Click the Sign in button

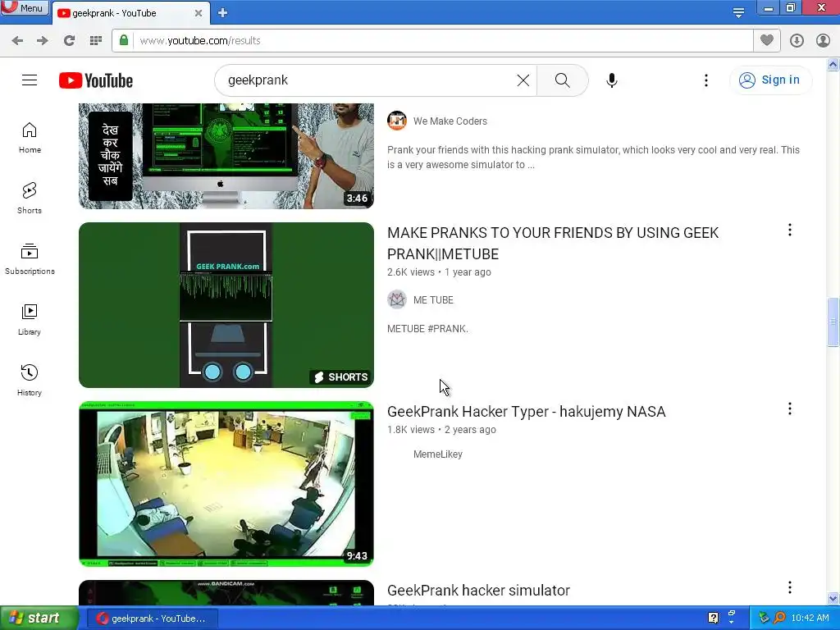770,80
